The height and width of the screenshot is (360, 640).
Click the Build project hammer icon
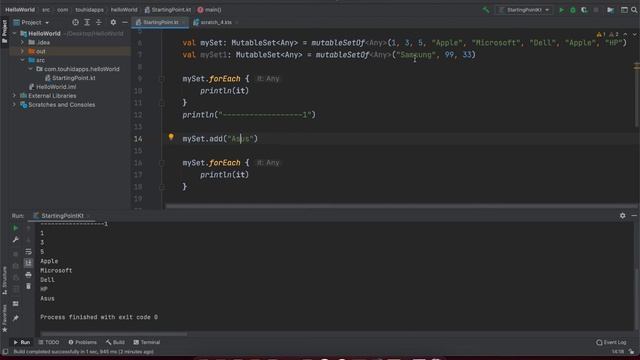click(486, 10)
